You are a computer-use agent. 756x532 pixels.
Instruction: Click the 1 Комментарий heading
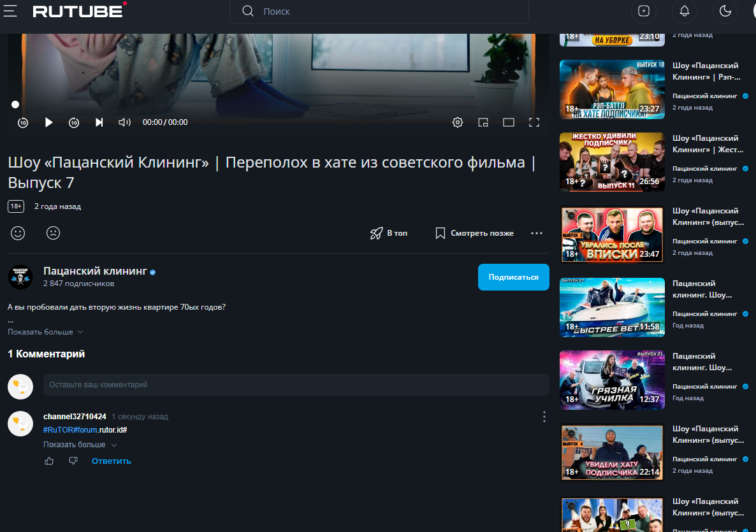47,354
